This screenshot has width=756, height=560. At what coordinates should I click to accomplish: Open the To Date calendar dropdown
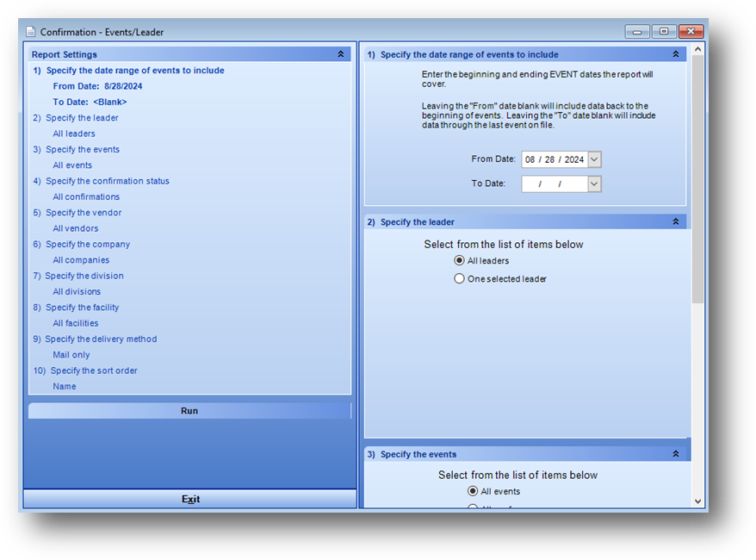click(594, 184)
